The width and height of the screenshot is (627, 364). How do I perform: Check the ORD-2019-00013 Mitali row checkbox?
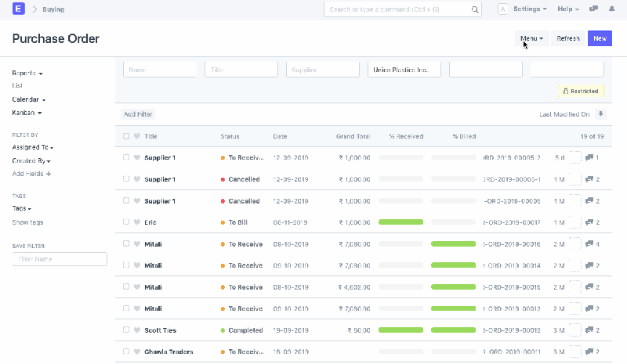(126, 308)
